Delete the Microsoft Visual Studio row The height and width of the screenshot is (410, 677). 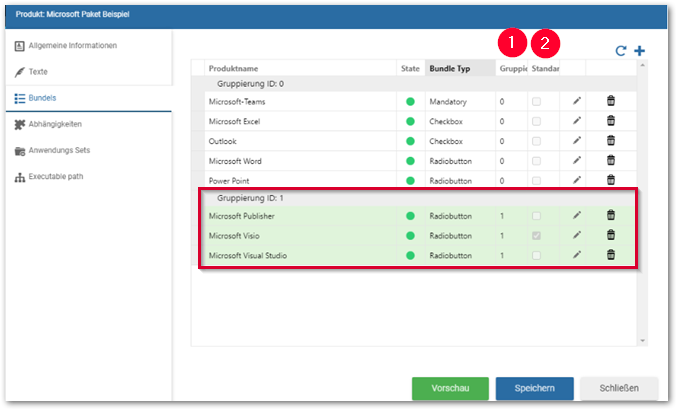point(611,255)
